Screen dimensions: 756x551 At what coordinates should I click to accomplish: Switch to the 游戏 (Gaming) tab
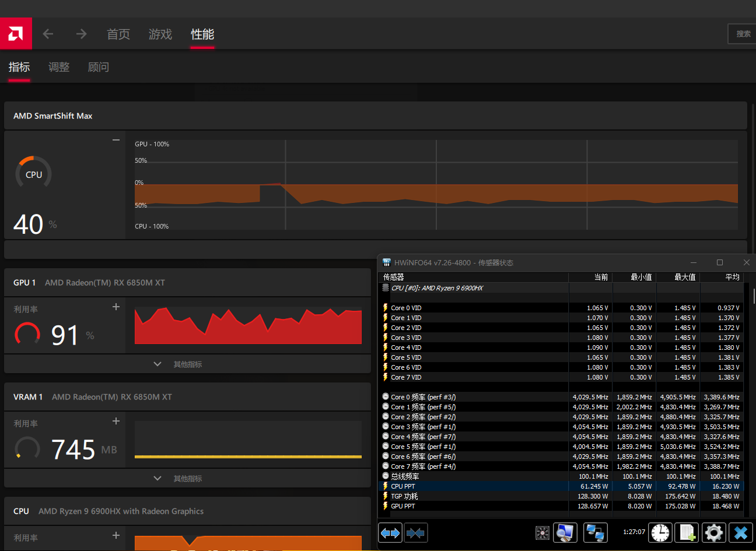click(160, 34)
